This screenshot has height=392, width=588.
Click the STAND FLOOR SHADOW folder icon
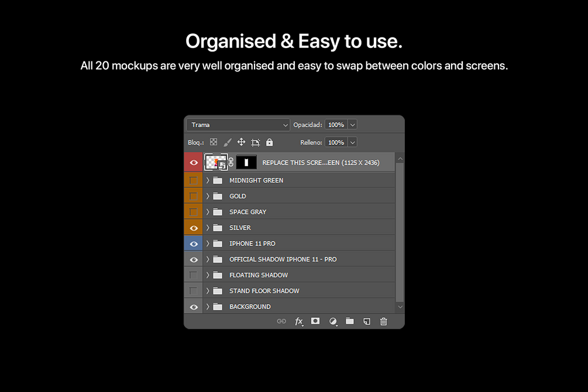point(218,291)
